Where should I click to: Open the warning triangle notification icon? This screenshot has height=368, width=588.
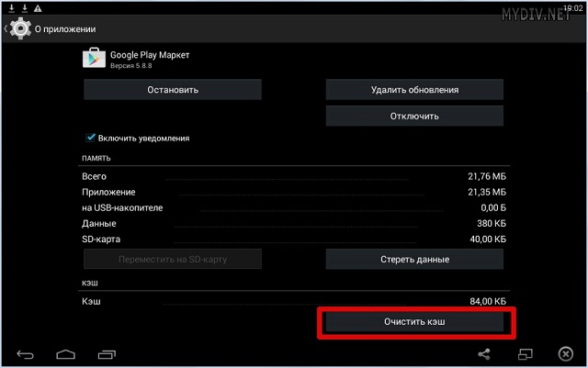(x=38, y=8)
